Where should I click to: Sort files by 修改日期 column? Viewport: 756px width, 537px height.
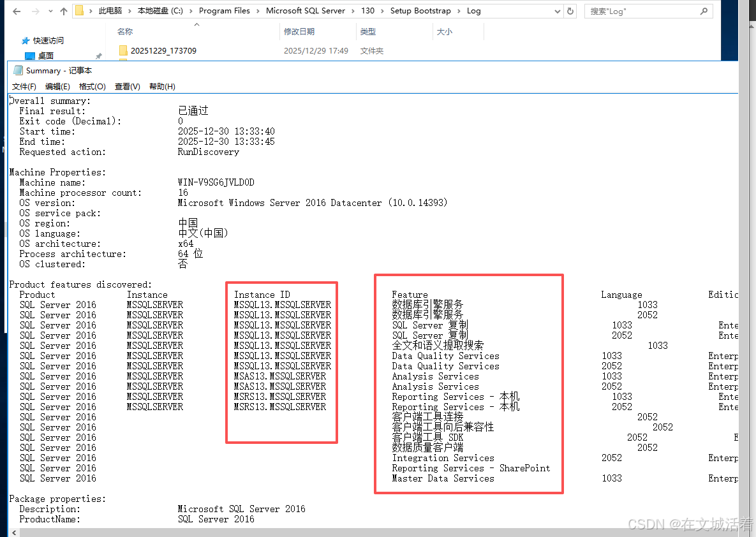pyautogui.click(x=299, y=31)
